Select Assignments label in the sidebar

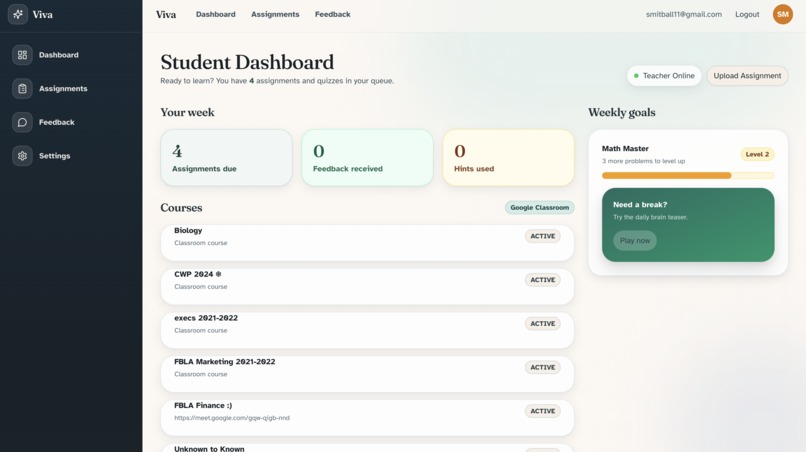(x=63, y=88)
